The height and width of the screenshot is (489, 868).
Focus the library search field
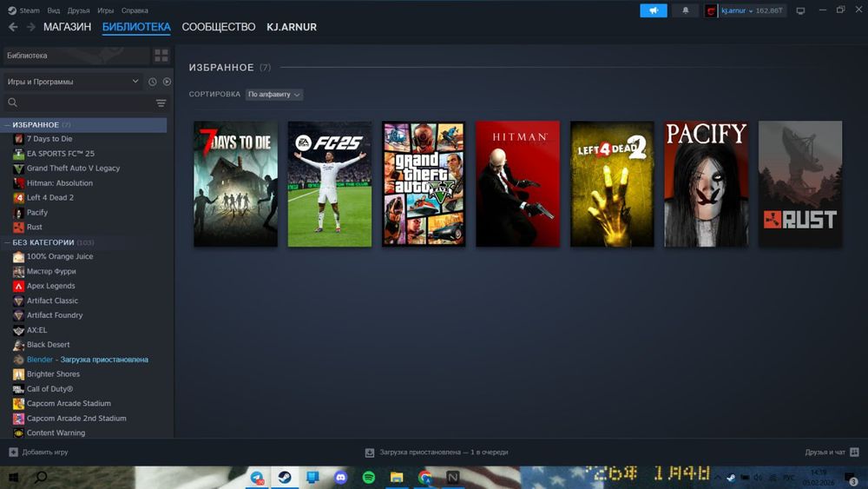point(86,103)
